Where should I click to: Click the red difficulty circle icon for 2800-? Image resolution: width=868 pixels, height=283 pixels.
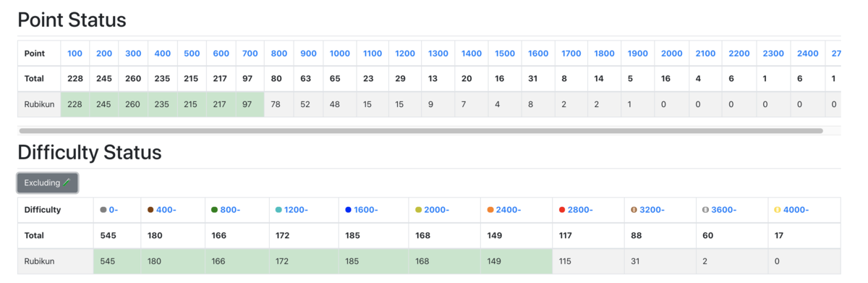click(562, 210)
